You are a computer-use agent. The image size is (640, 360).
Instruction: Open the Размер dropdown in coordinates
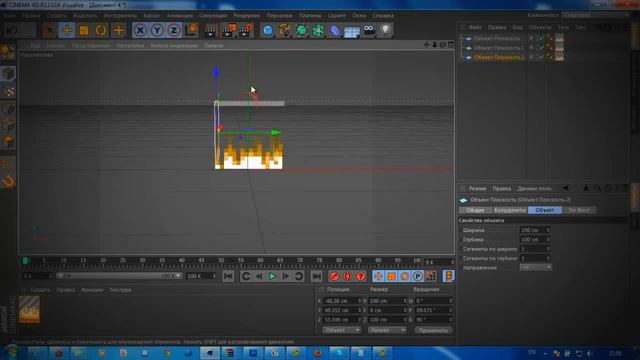(x=387, y=330)
